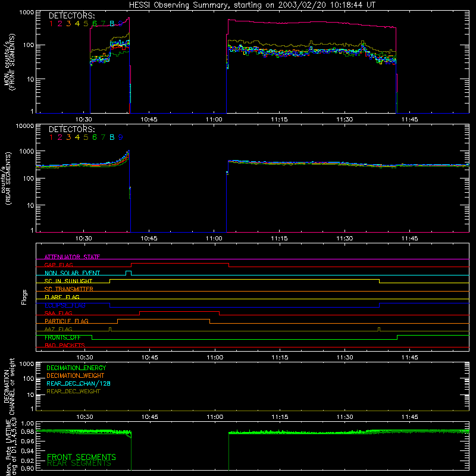The width and height of the screenshot is (476, 476).
Task: Click the DETECTORS: label in the rear segments plot
Action: pyautogui.click(x=72, y=129)
